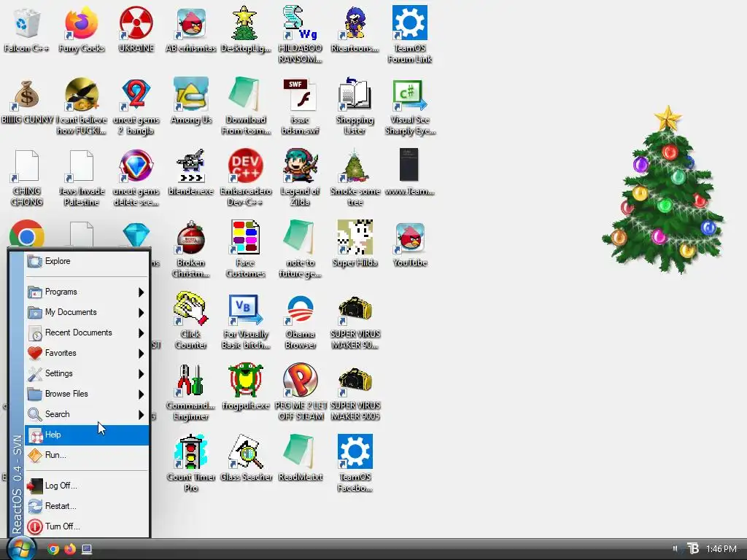The width and height of the screenshot is (747, 560).
Task: Open TeamOS Facebo... gear shortcut
Action: (x=355, y=451)
